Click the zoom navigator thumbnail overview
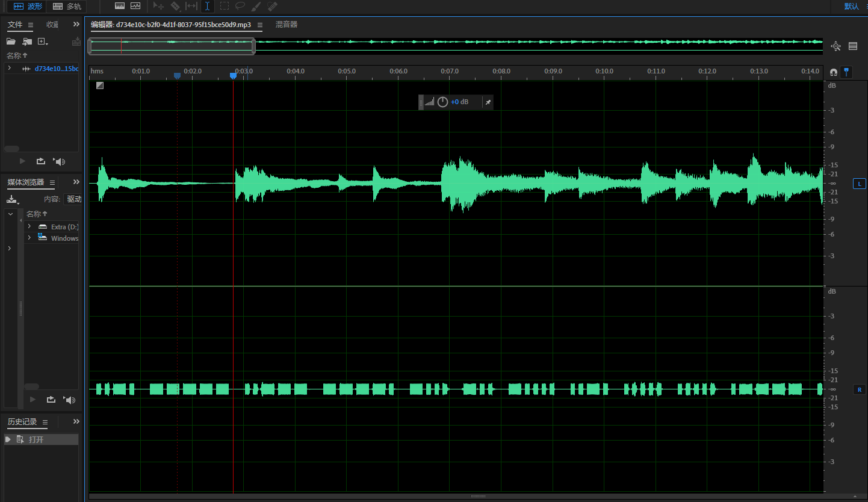 click(x=456, y=46)
